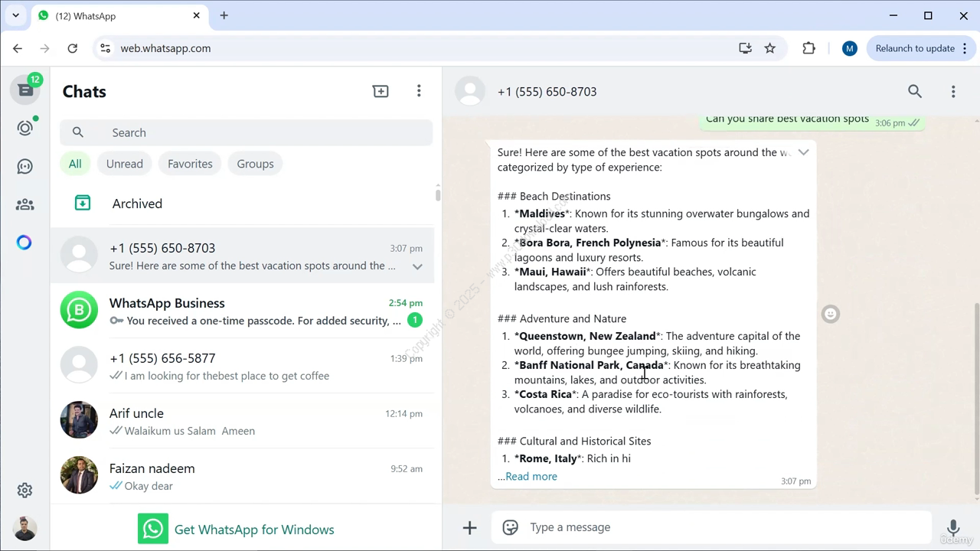This screenshot has height=551, width=980.
Task: Expand chevron on +1 (555) 650-8703 chat
Action: [417, 266]
